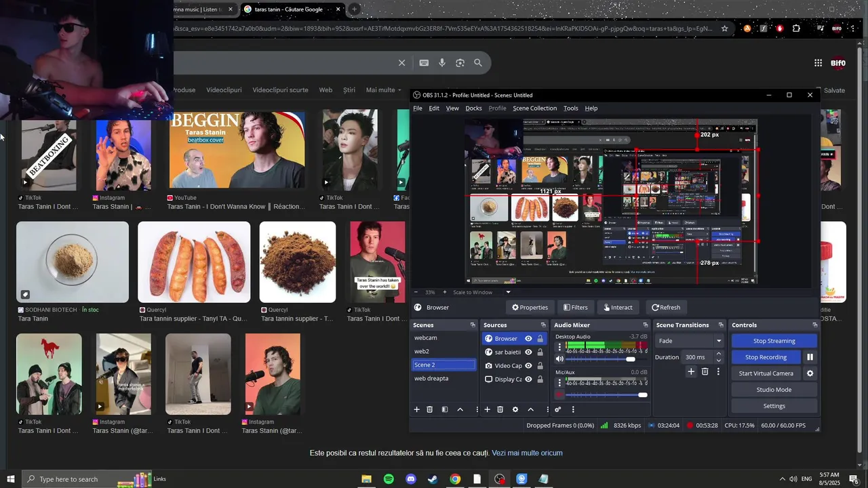Click Vezi mai multe oricum link
Screen dimensions: 868x488
[527, 453]
